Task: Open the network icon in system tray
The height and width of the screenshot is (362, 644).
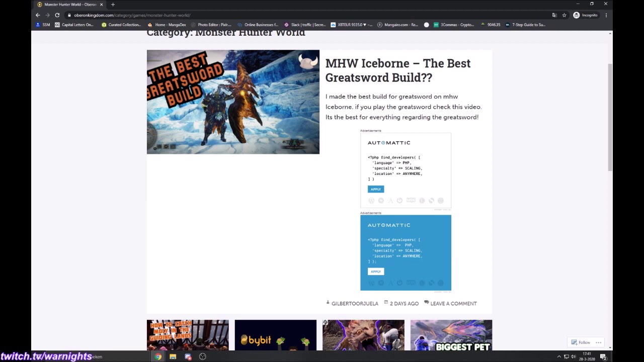Action: (566, 356)
